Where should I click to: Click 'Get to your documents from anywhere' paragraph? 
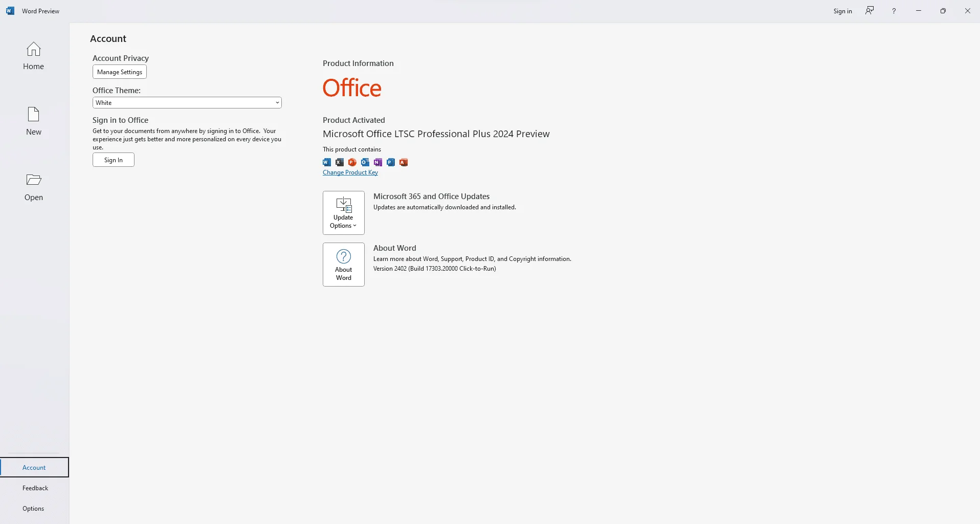pos(187,139)
